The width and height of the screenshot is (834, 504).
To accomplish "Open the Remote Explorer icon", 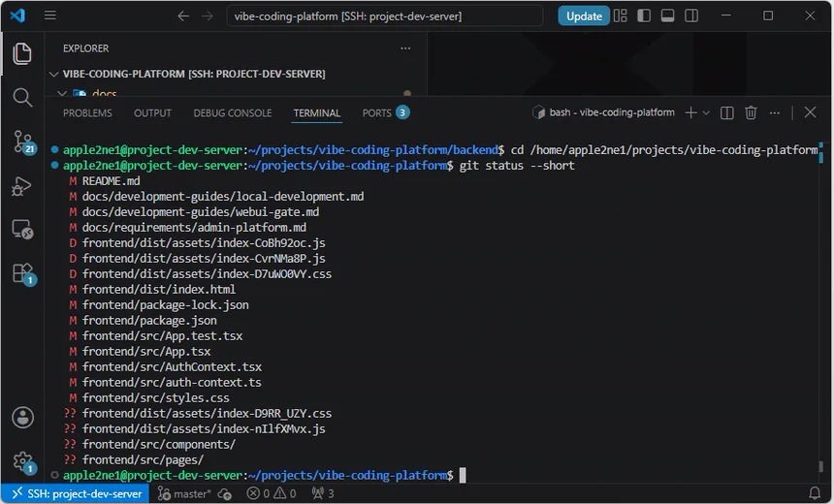I will [x=22, y=230].
